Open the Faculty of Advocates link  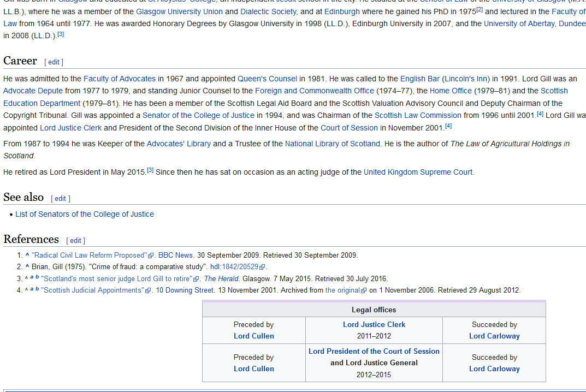(120, 79)
